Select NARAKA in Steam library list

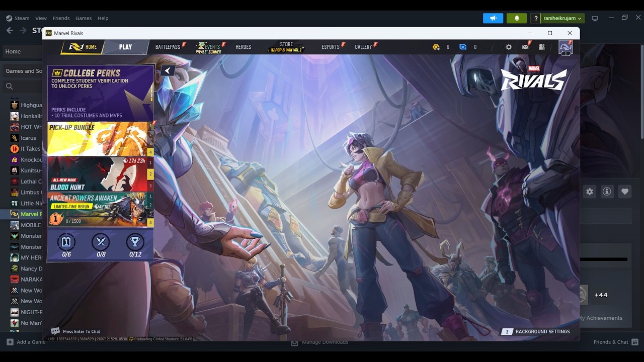click(26, 280)
